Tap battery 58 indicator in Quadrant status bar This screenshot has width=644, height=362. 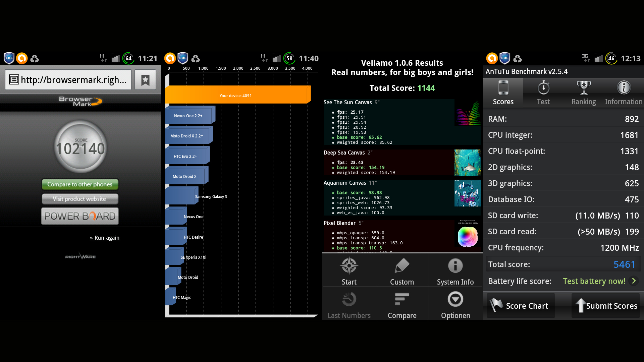pyautogui.click(x=289, y=59)
